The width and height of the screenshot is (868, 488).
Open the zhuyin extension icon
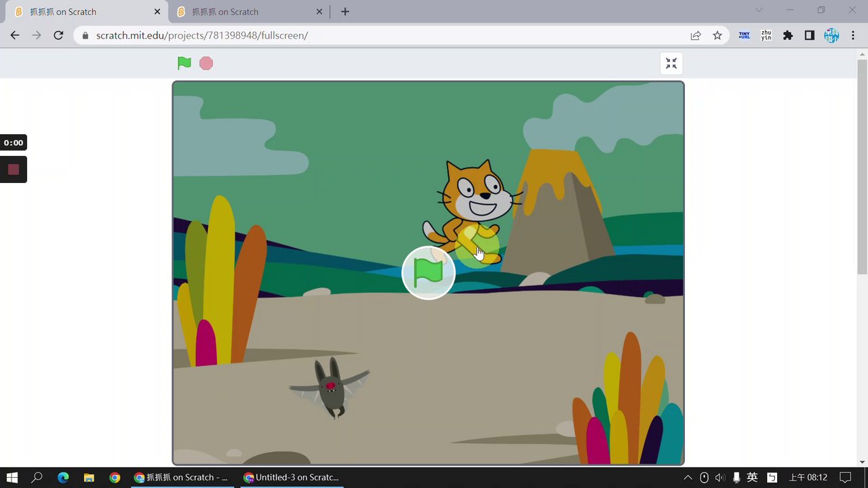(766, 35)
